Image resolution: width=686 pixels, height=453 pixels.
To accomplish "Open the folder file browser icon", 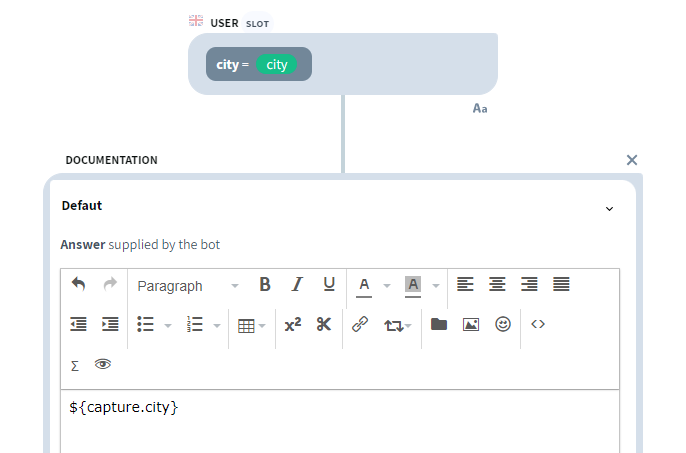I will click(x=438, y=324).
